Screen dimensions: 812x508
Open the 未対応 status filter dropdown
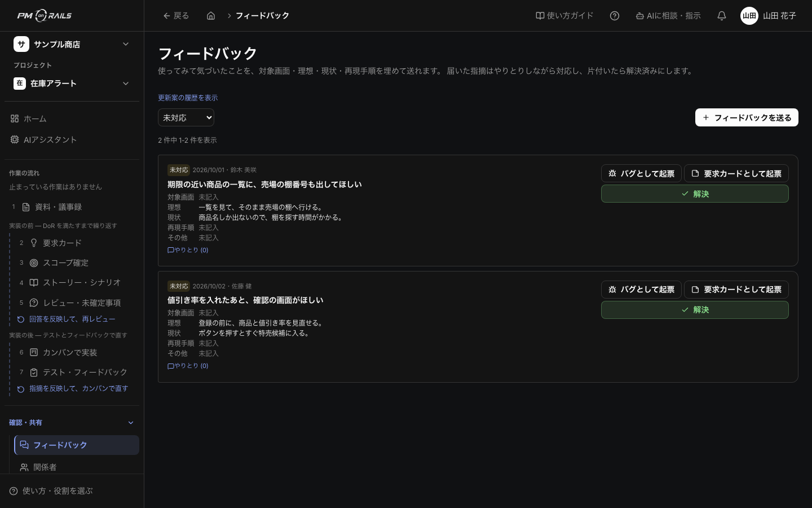click(186, 117)
